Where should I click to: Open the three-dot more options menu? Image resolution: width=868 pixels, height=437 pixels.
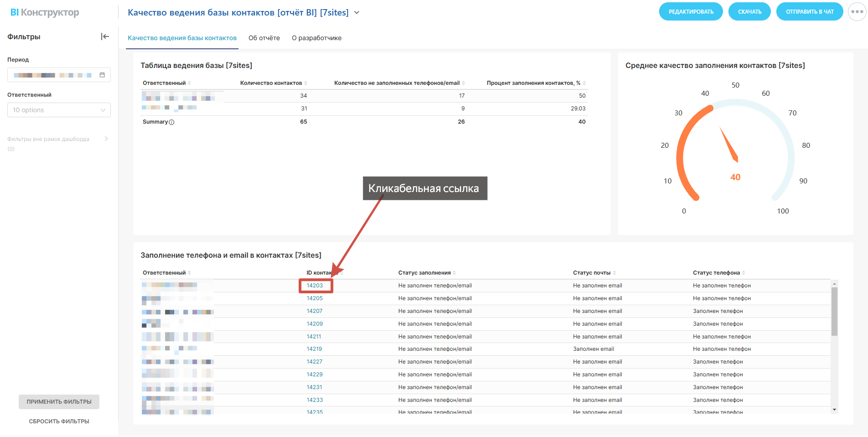[857, 12]
